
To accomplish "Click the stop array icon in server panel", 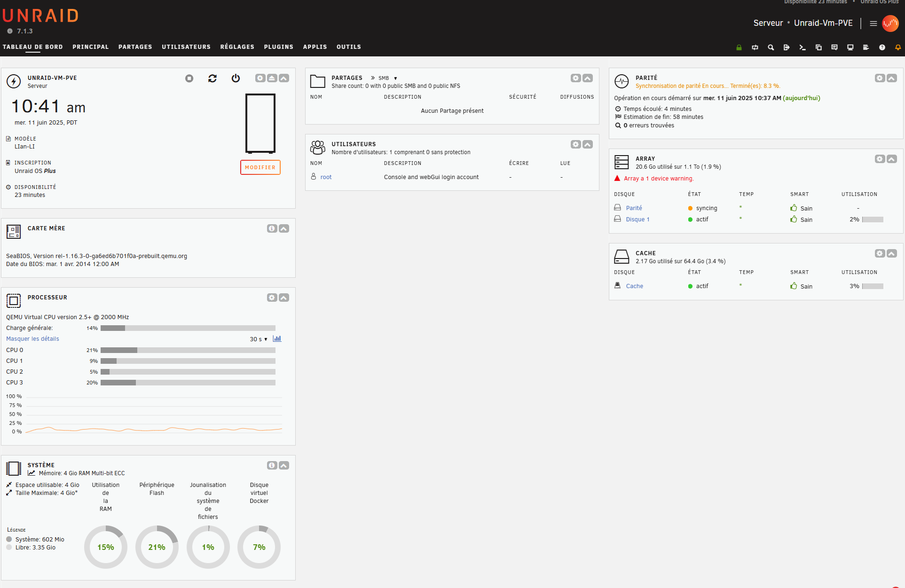I will pyautogui.click(x=189, y=78).
